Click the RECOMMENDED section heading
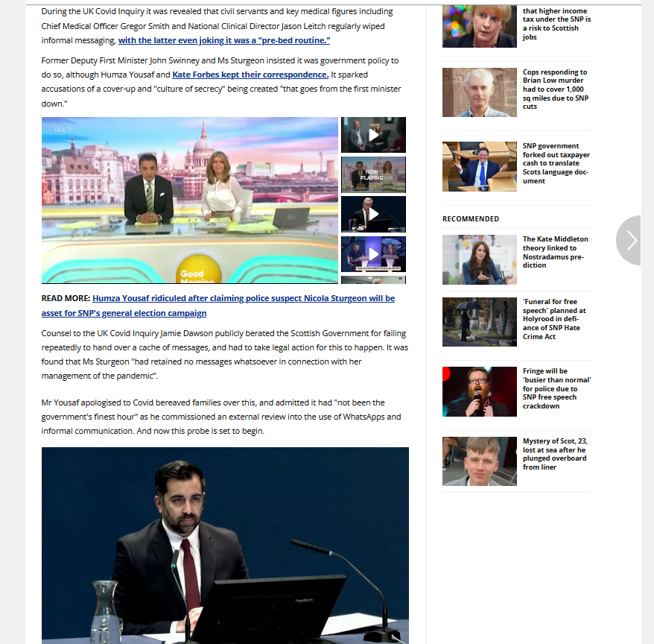This screenshot has width=654, height=644. [471, 218]
